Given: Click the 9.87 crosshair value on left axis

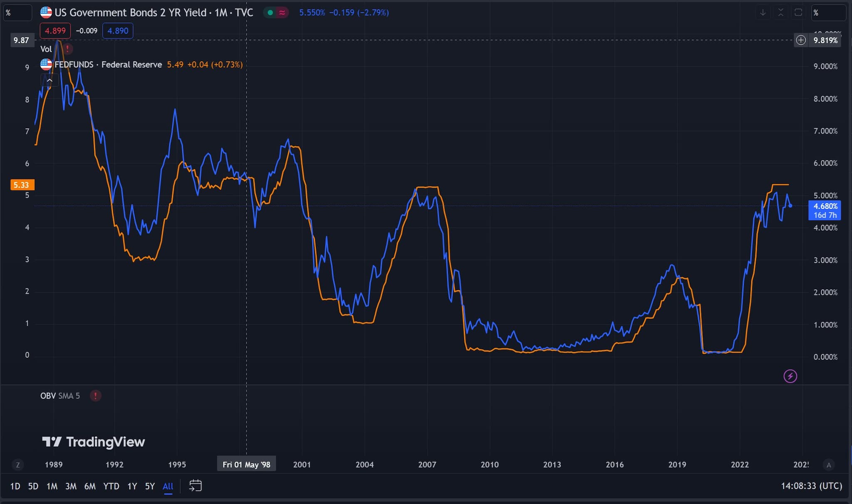Looking at the screenshot, I should click(21, 40).
